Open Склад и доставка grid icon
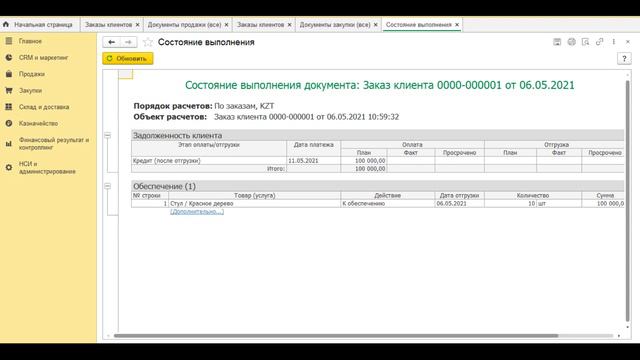 coord(9,107)
